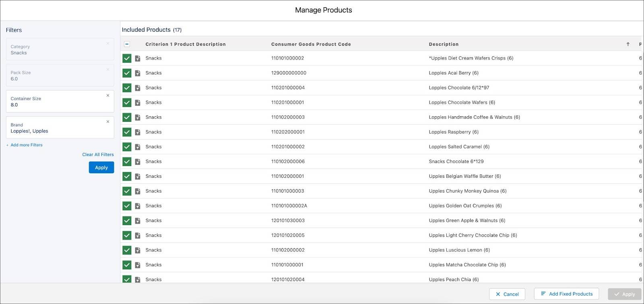Uncheck the Lopples Acai Berry row
644x304 pixels.
[127, 73]
